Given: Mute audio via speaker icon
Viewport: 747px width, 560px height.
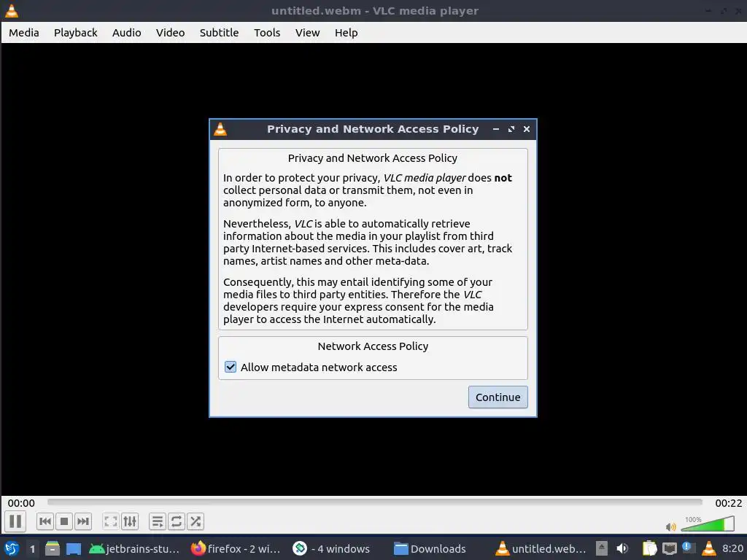Looking at the screenshot, I should click(x=671, y=526).
